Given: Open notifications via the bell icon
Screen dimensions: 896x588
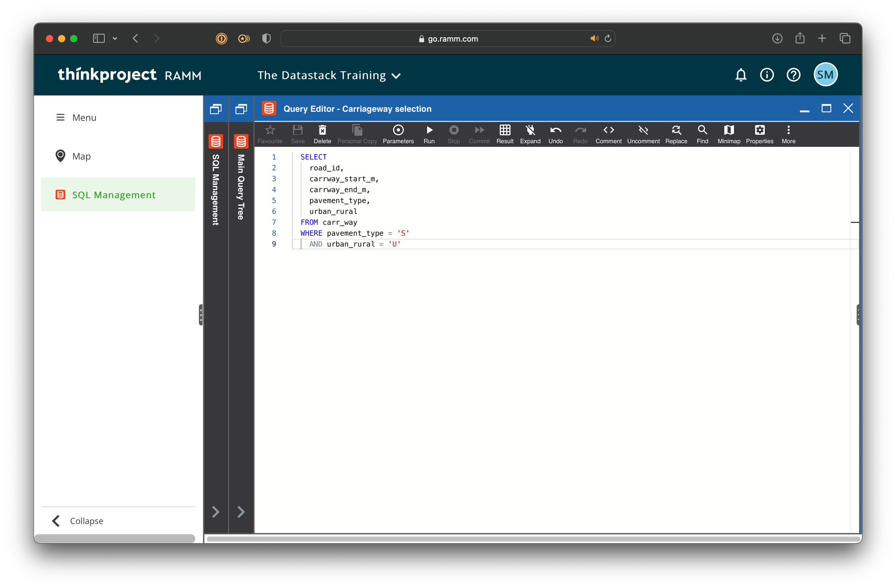Looking at the screenshot, I should (740, 75).
